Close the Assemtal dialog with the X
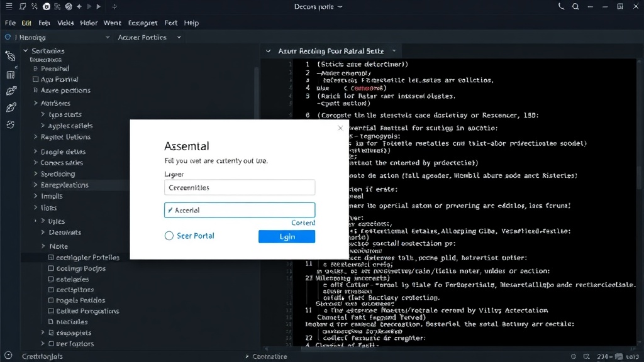644x362 pixels. 340,128
